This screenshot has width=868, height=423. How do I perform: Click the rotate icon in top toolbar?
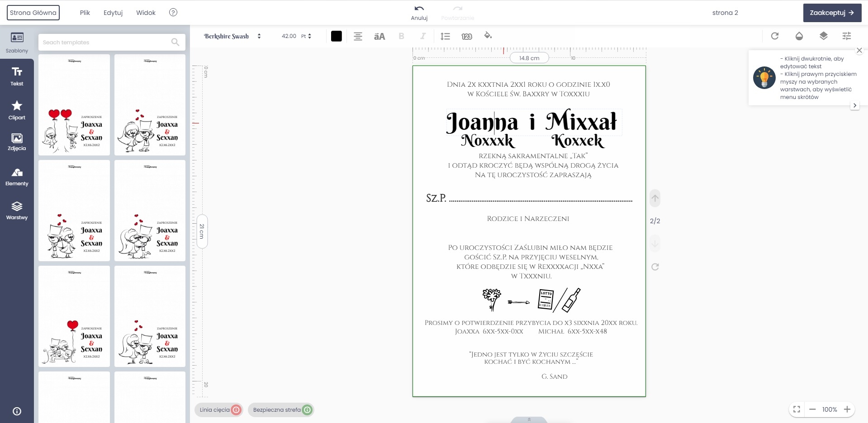click(775, 36)
